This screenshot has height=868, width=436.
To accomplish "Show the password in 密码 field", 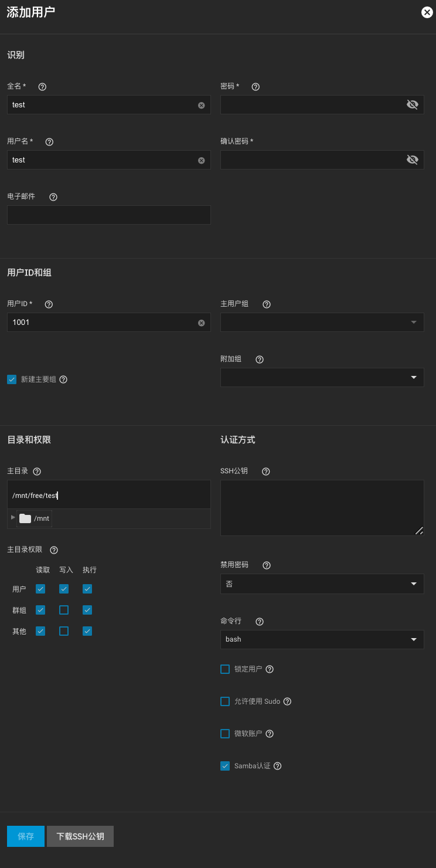I will [x=412, y=105].
